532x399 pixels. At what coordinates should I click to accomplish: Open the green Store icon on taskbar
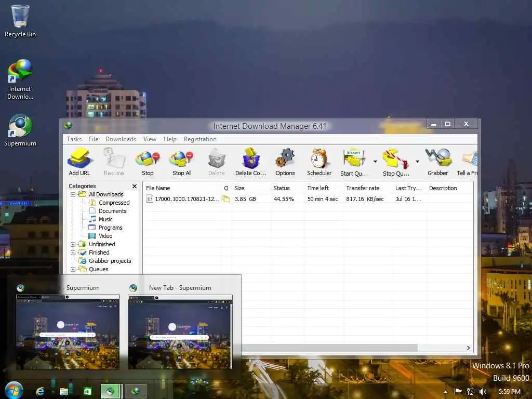click(x=87, y=392)
